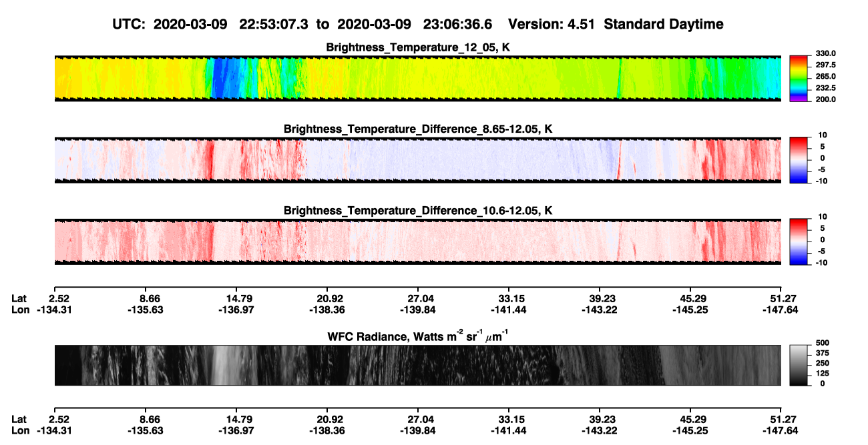Viewport: 868px width, 445px height.
Task: Click the Brightness_Temperature_12_05, K panel title
Action: point(418,47)
